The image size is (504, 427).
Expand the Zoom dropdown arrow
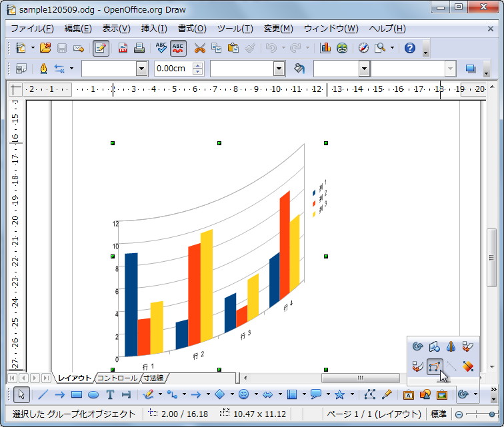[392, 48]
